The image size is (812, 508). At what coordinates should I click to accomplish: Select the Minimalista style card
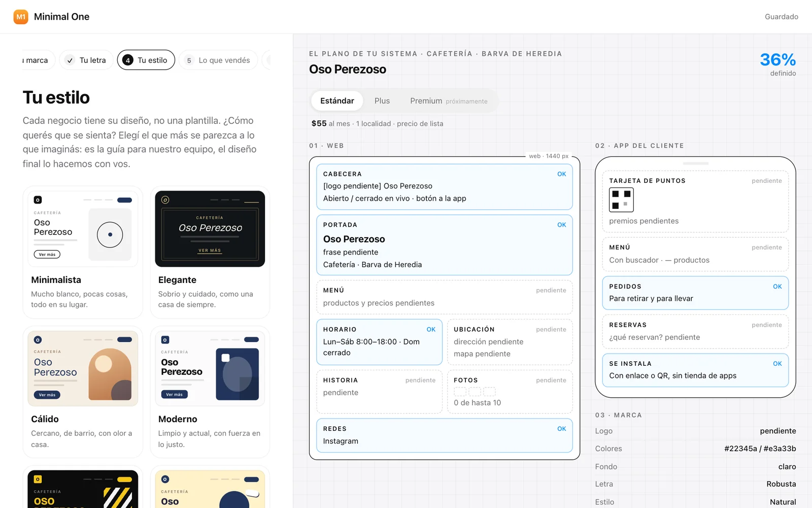coord(83,252)
